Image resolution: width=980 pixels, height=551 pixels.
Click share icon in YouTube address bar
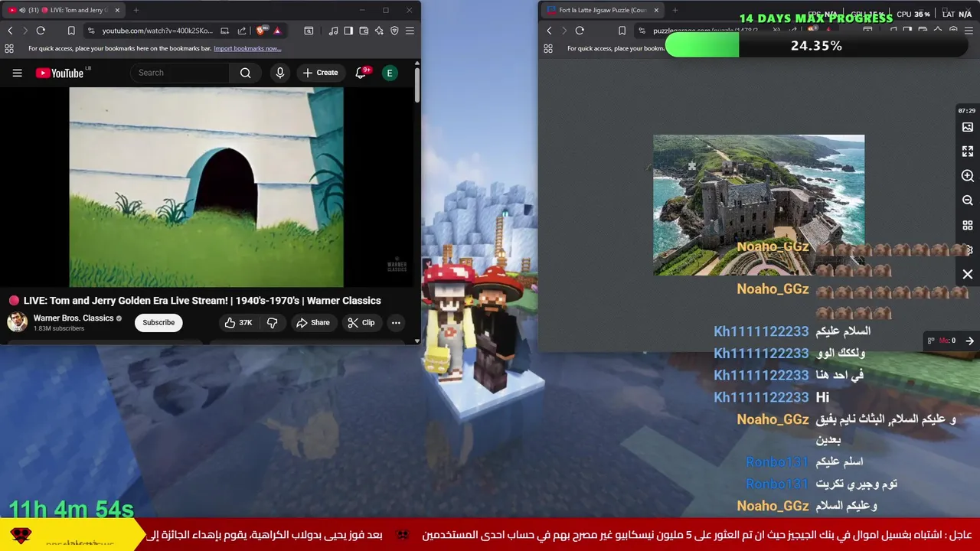(x=242, y=31)
